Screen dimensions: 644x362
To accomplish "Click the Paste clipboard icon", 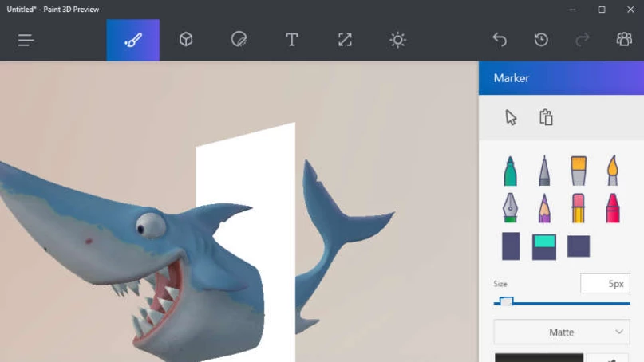I will (x=546, y=117).
